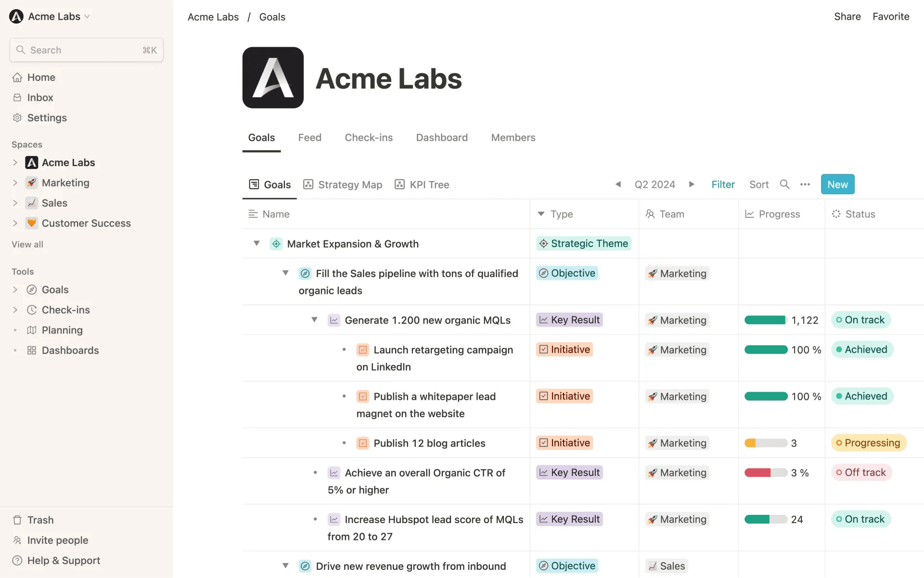Click the Goals view icon in toolbar
Image resolution: width=924 pixels, height=578 pixels.
click(254, 184)
